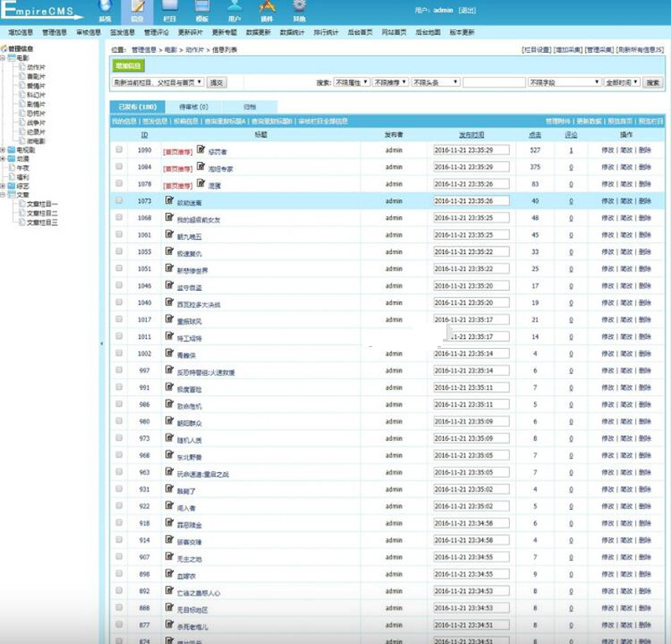Open the 模板 icon in top navigation

202,9
